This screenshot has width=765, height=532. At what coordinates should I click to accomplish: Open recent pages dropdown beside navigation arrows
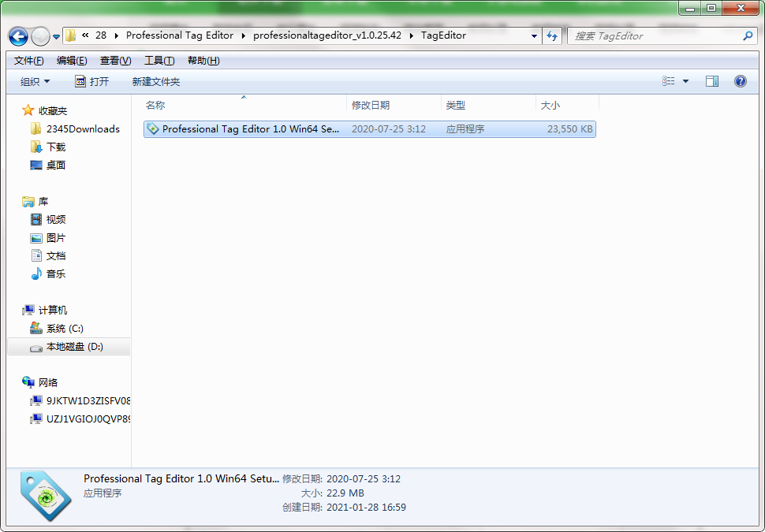coord(56,36)
